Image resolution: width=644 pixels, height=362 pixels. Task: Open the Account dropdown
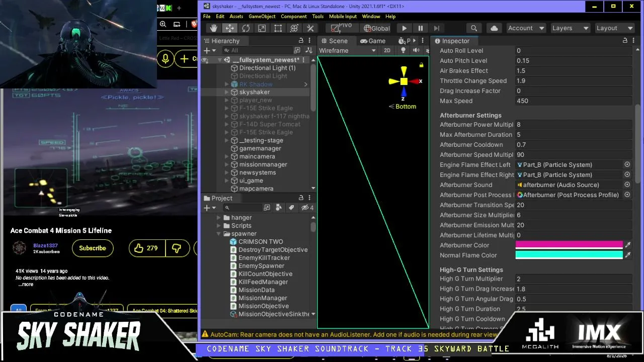tap(526, 28)
